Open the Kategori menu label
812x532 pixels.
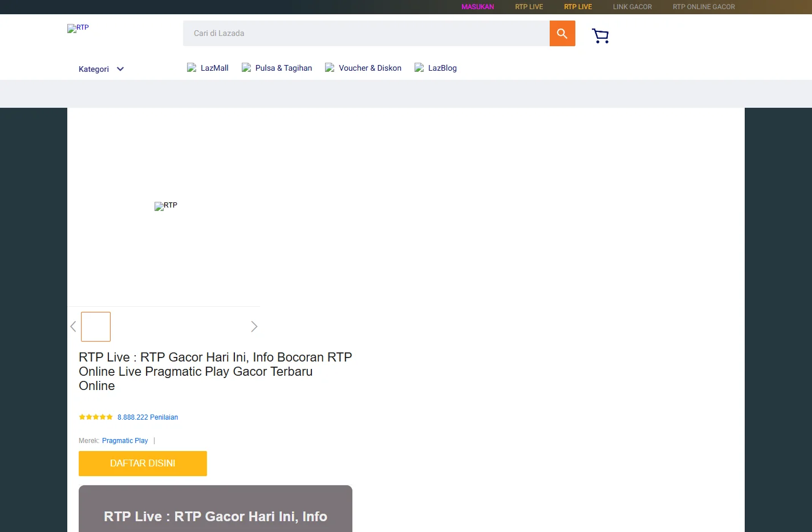tap(94, 69)
